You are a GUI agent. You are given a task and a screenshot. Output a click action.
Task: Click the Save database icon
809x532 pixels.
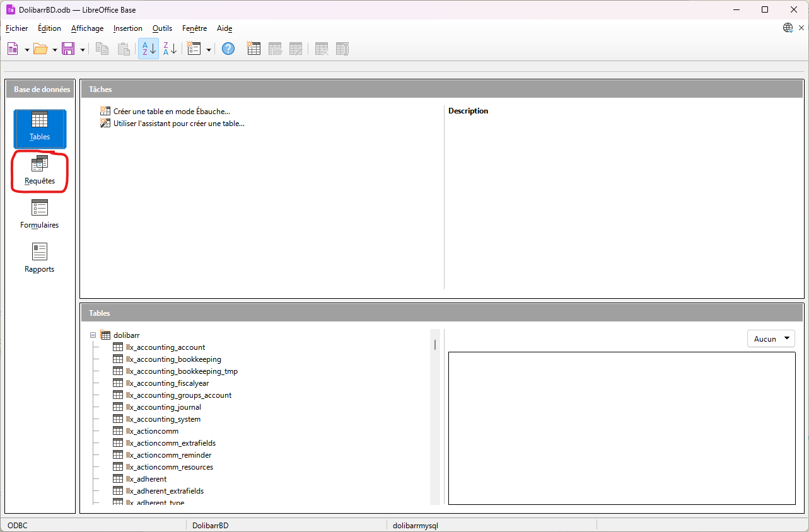tap(68, 49)
